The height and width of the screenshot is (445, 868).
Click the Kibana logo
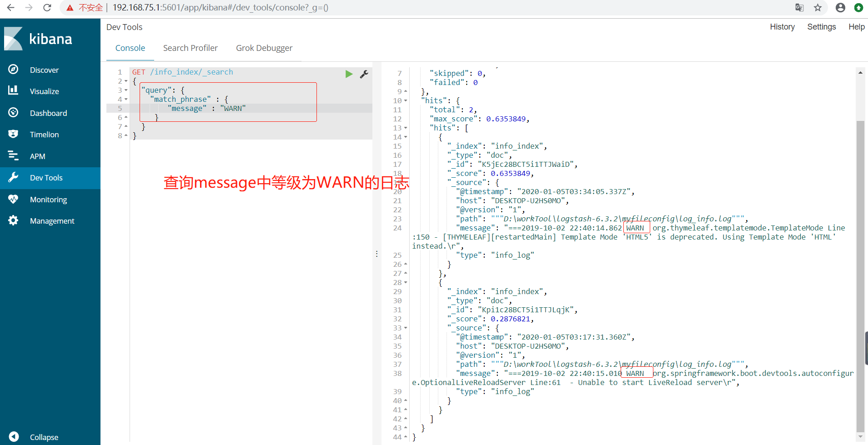14,38
